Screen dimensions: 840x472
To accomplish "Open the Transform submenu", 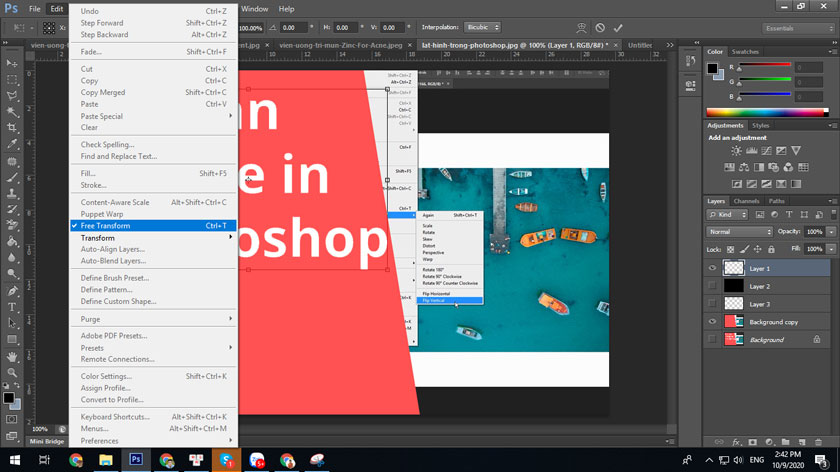I will coord(153,238).
